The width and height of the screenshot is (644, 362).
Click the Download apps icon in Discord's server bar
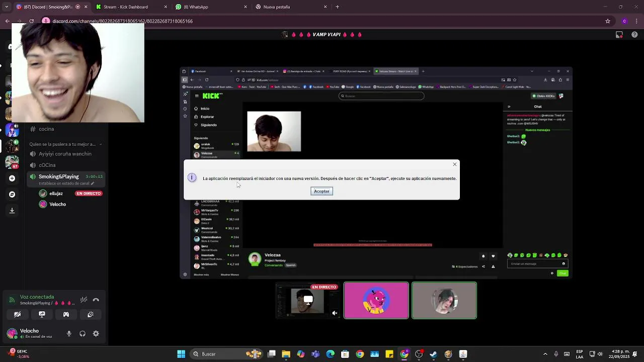pyautogui.click(x=12, y=211)
